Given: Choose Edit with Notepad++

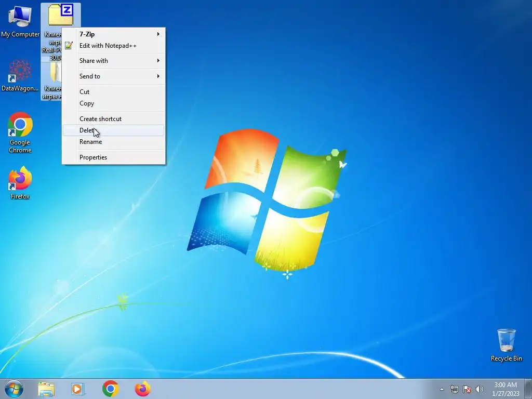Looking at the screenshot, I should (x=114, y=46).
